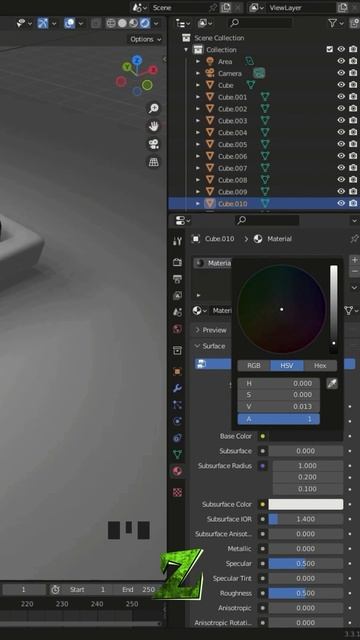Hide Cube.003 with its eye icon
360x640 pixels.
coord(341,120)
